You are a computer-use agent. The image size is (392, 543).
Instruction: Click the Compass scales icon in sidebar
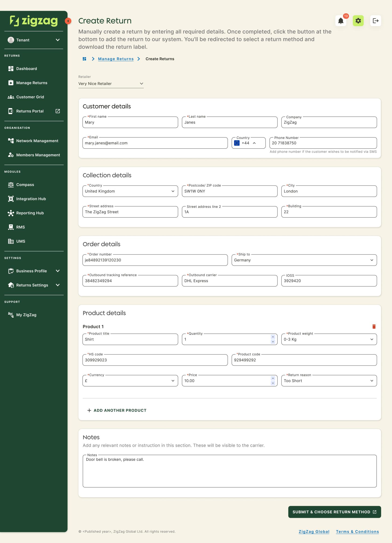coord(11,185)
